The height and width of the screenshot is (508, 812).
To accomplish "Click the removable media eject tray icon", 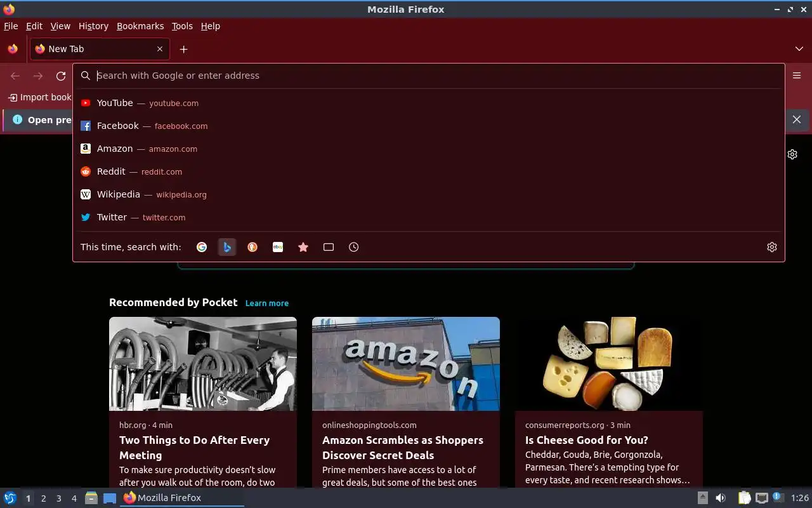I will 702,498.
